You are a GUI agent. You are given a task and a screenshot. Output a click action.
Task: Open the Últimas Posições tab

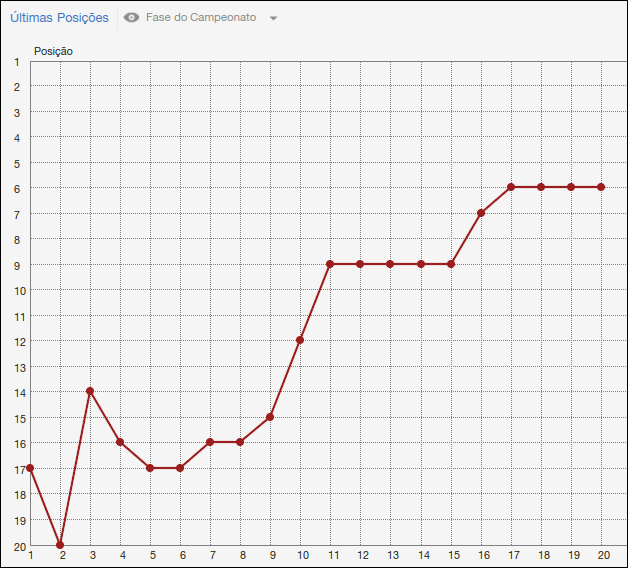pos(59,18)
